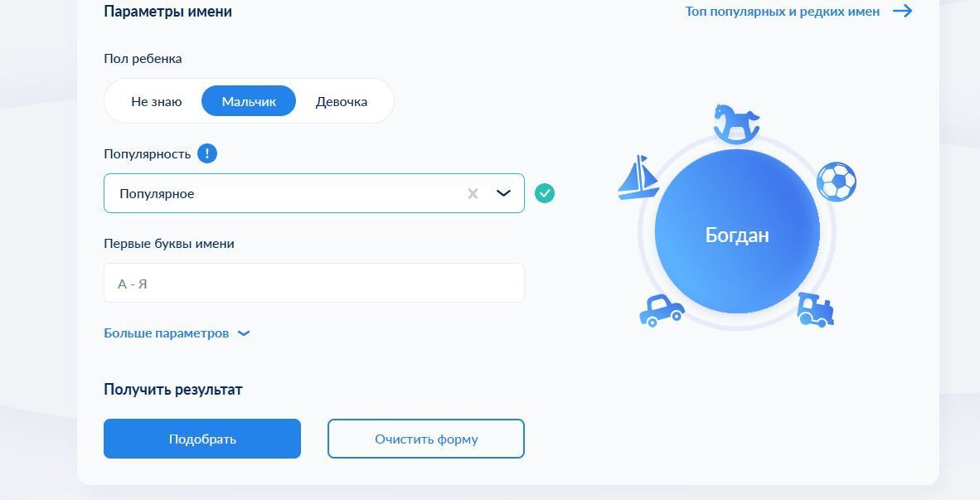
Task: Click the 'Получить результат' heading
Action: (172, 390)
